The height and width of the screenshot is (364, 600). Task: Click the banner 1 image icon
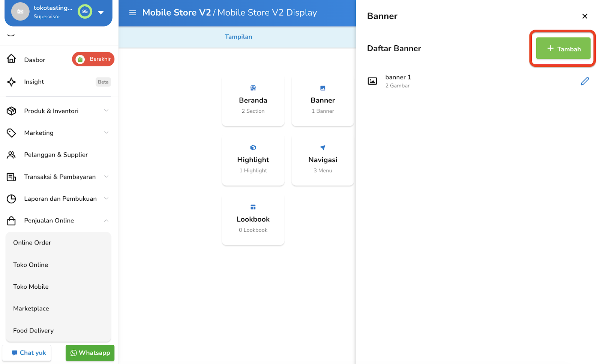pos(372,81)
